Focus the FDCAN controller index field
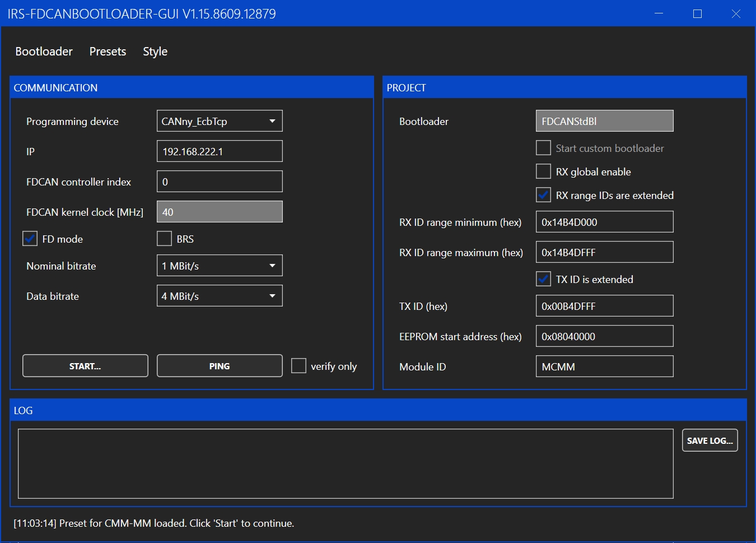756x543 pixels. (x=220, y=182)
